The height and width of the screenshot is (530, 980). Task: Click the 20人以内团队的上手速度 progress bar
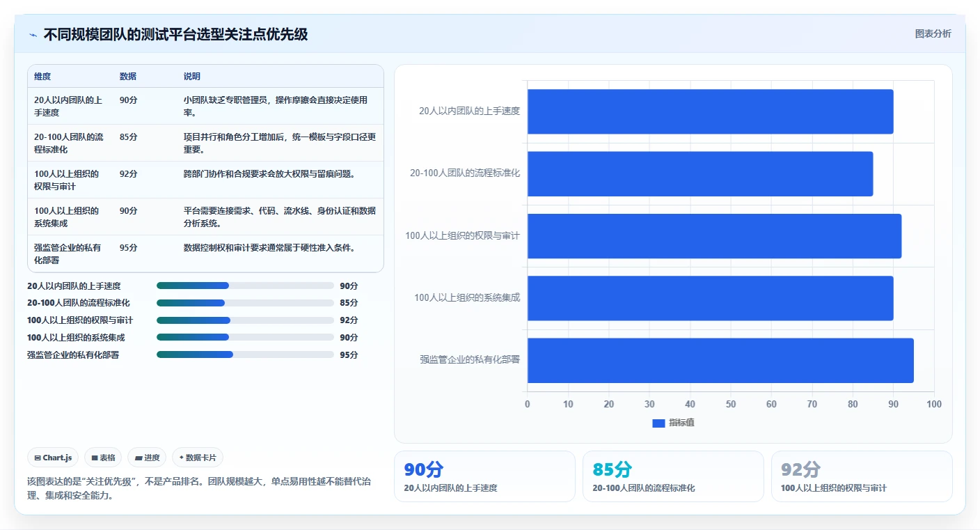pyautogui.click(x=245, y=286)
